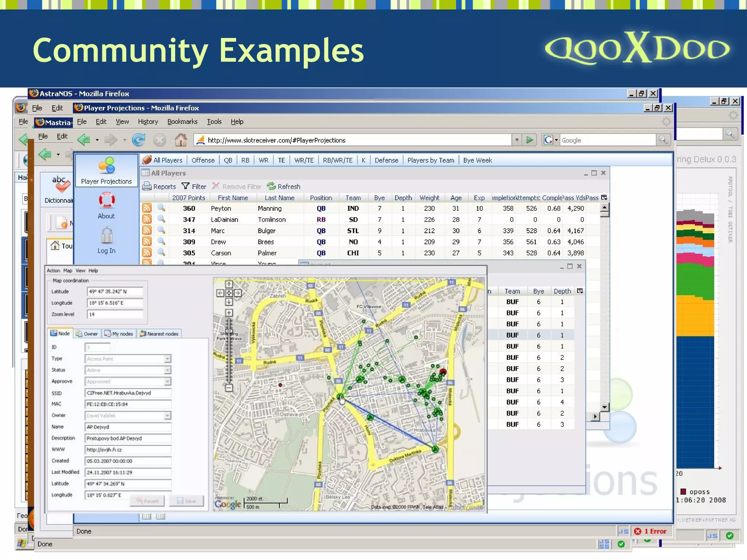
Task: Click the Log In padlock icon
Action: (107, 236)
